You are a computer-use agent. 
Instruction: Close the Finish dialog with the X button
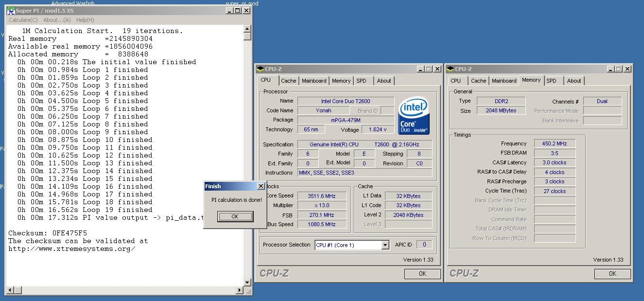click(261, 186)
